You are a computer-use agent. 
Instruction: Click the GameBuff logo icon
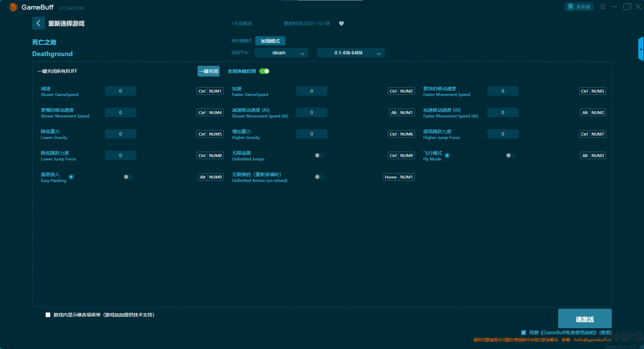pos(13,7)
